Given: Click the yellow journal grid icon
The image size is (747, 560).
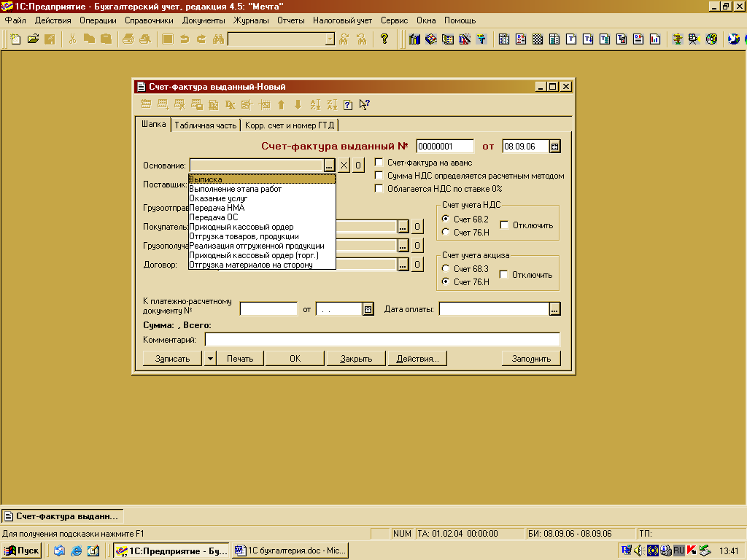Looking at the screenshot, I should tap(448, 39).
